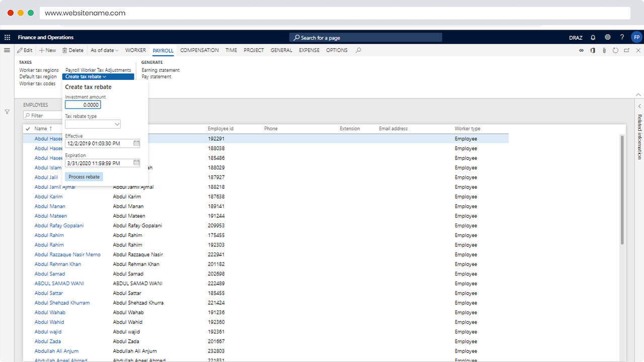Viewport: 644px width, 362px height.
Task: Open the OPTIONS tab
Action: tap(337, 50)
